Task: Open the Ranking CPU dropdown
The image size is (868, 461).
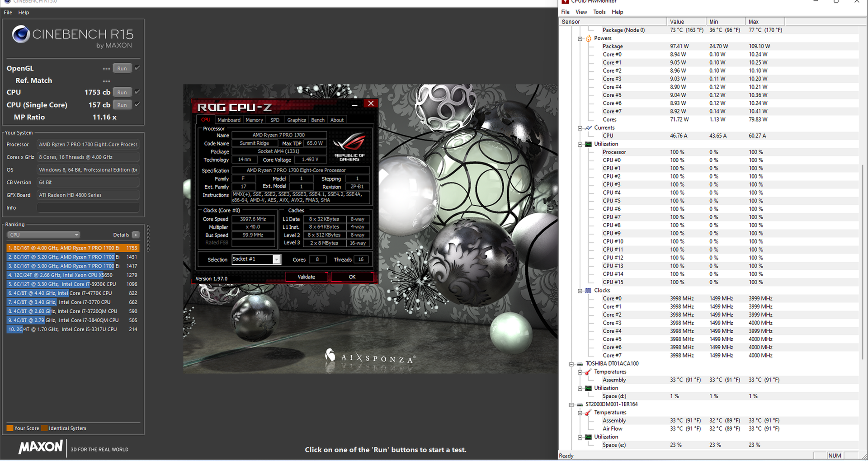Action: (x=43, y=235)
